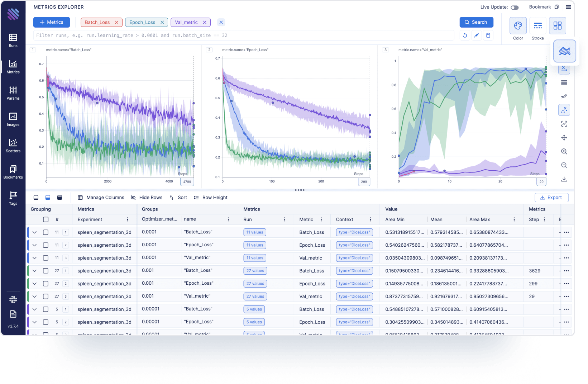Copy the query with clipboard icon

tap(488, 35)
